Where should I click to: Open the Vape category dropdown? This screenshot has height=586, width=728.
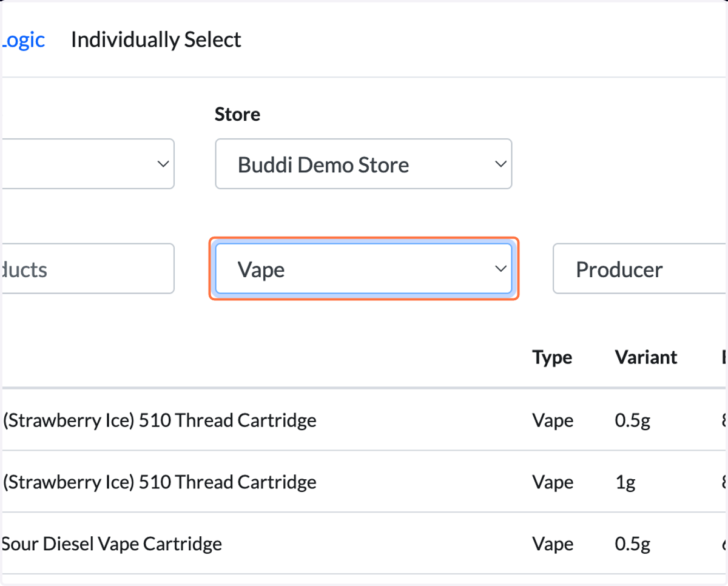[x=363, y=269]
